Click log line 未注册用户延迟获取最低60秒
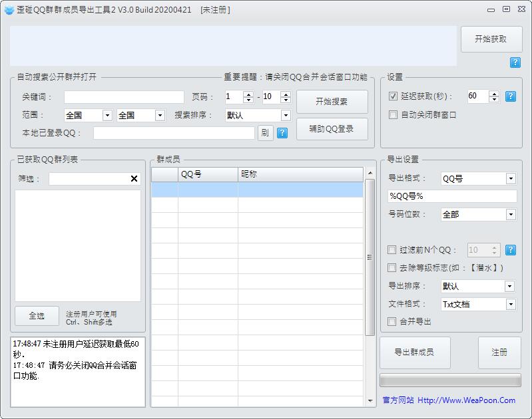The width and height of the screenshot is (532, 419). [x=76, y=349]
